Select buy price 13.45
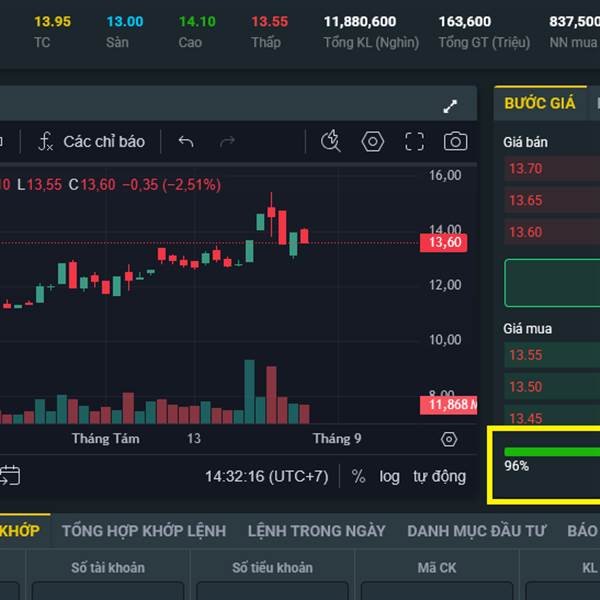Image resolution: width=600 pixels, height=600 pixels. [552, 415]
